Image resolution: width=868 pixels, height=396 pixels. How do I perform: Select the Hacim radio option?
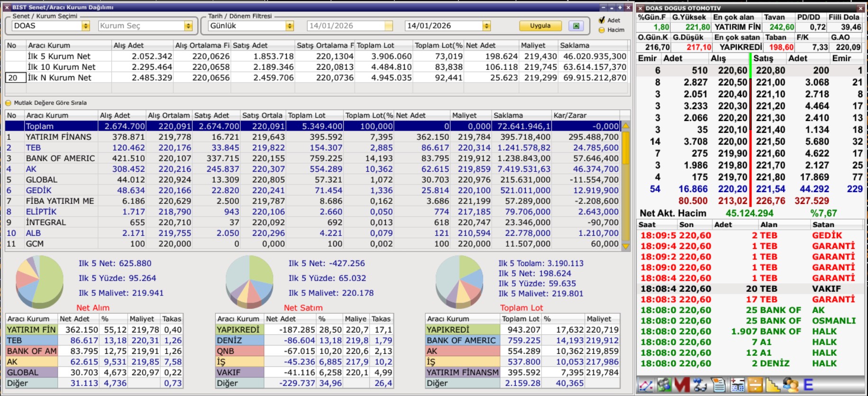pyautogui.click(x=602, y=30)
